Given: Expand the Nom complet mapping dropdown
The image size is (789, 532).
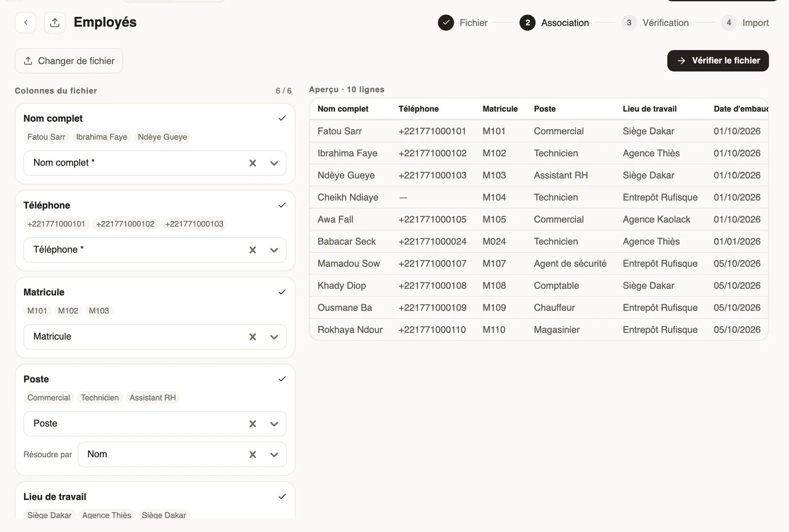Looking at the screenshot, I should click(274, 163).
